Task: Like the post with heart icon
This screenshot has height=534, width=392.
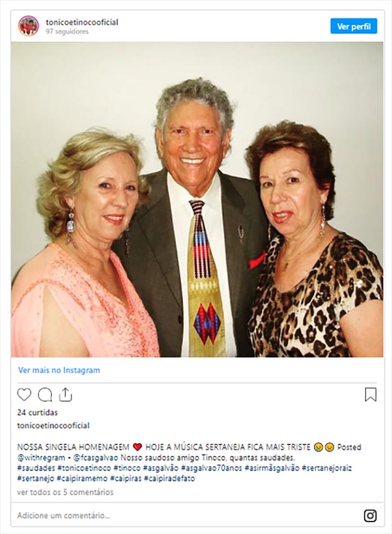Action: coord(24,395)
